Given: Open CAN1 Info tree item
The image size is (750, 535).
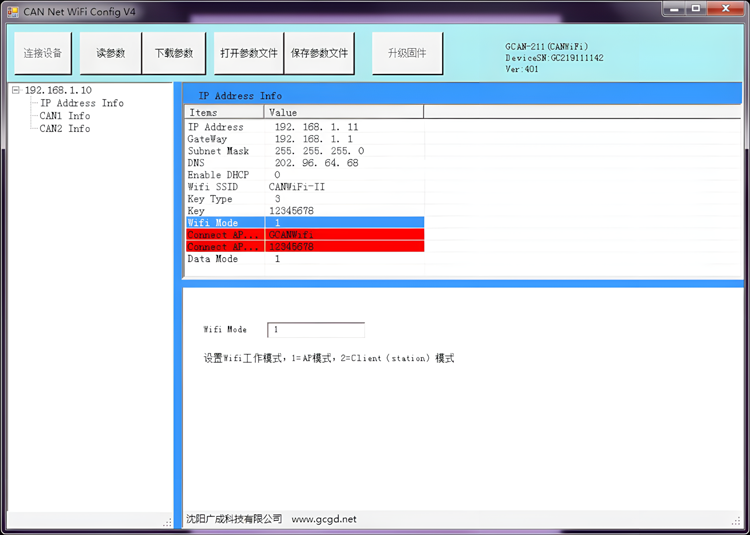Looking at the screenshot, I should point(65,116).
